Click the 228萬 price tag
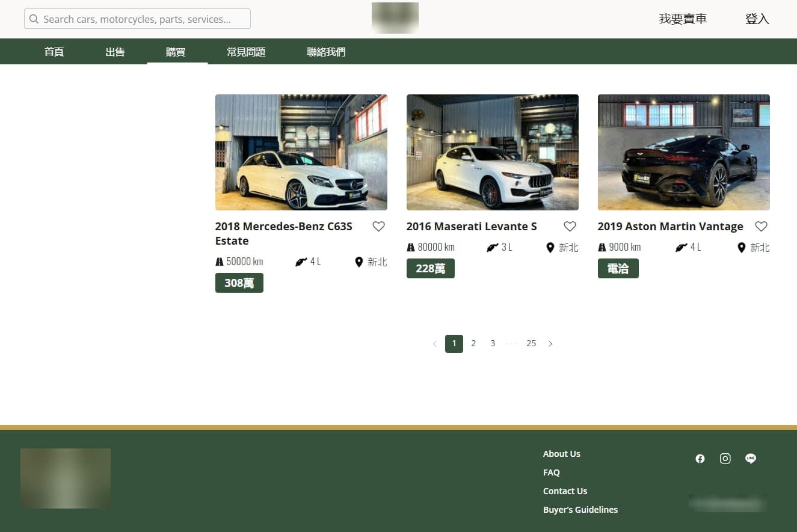This screenshot has height=532, width=797. (x=431, y=269)
